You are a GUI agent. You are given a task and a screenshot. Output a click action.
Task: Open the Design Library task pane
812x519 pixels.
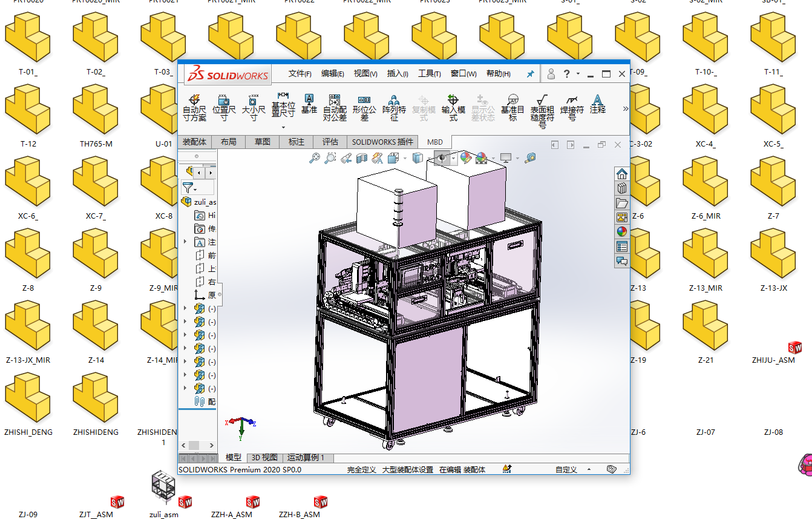coord(622,188)
